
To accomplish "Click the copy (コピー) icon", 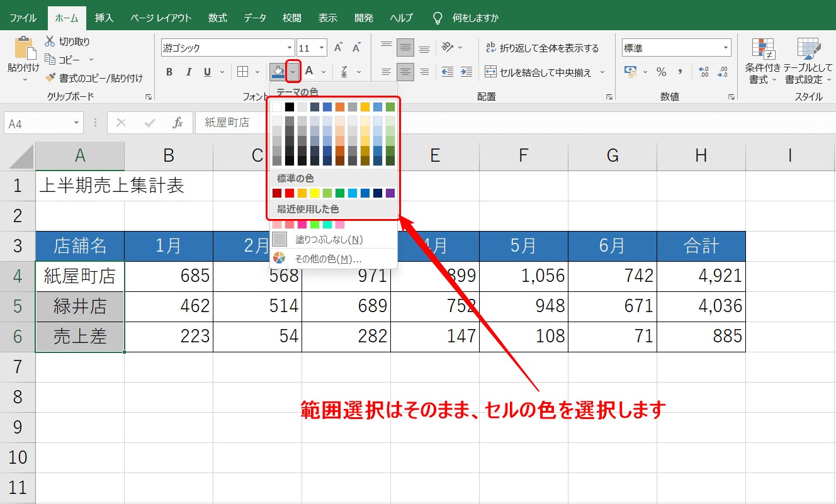I will pos(50,60).
